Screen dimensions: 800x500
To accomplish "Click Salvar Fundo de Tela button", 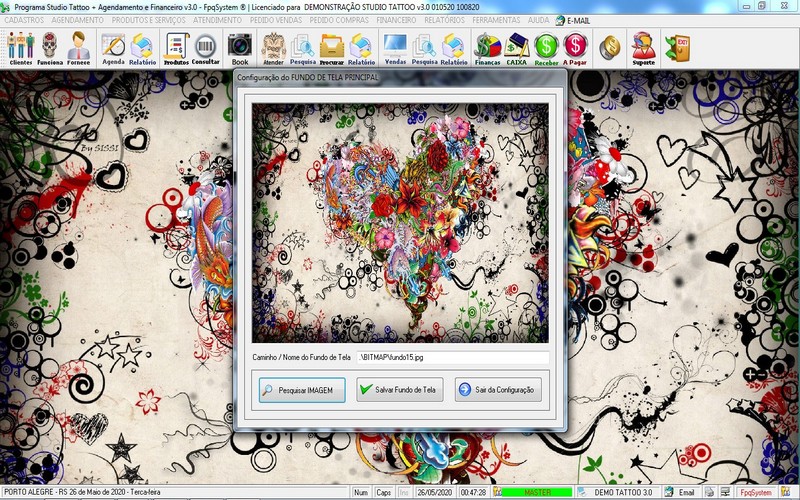I will [x=399, y=390].
